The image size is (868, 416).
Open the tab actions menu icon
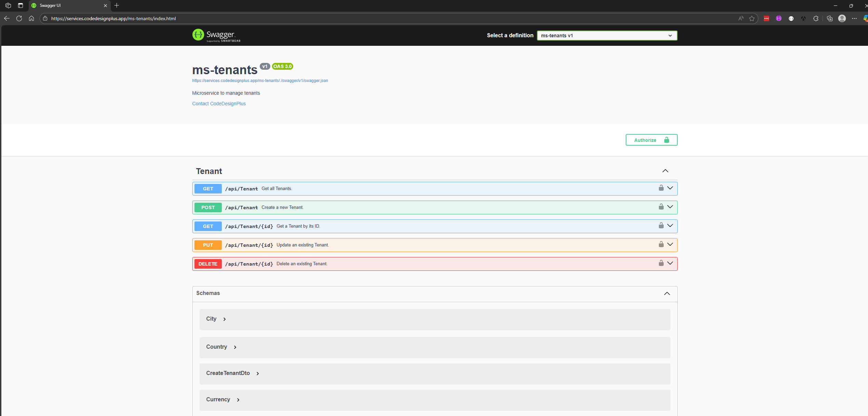tap(21, 5)
